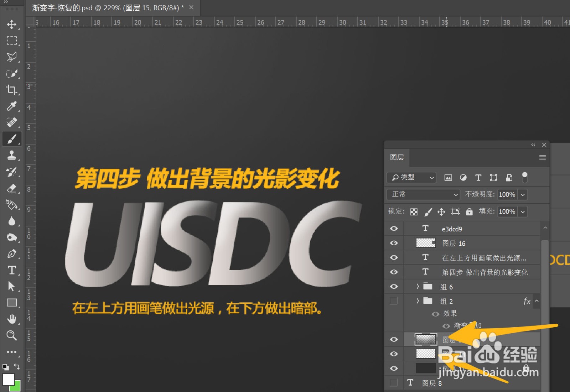570x392 pixels.
Task: Hide the e3dcd9 text layer
Action: tap(393, 228)
